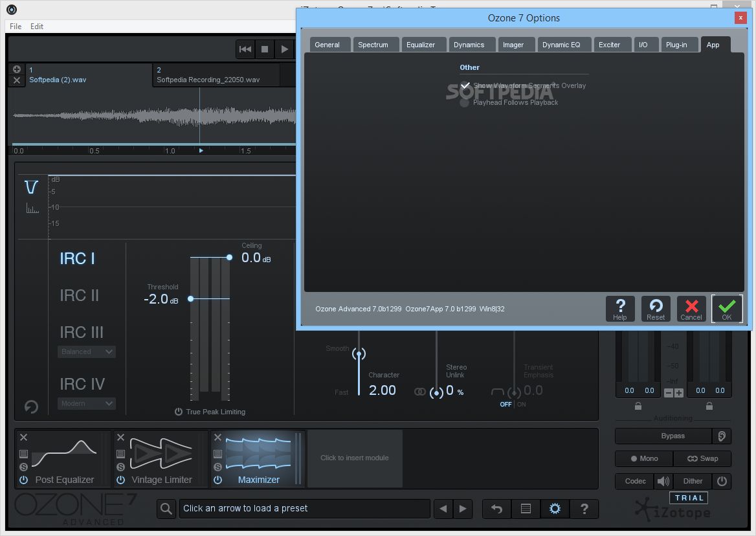Click the Character slider handle

pyautogui.click(x=359, y=354)
